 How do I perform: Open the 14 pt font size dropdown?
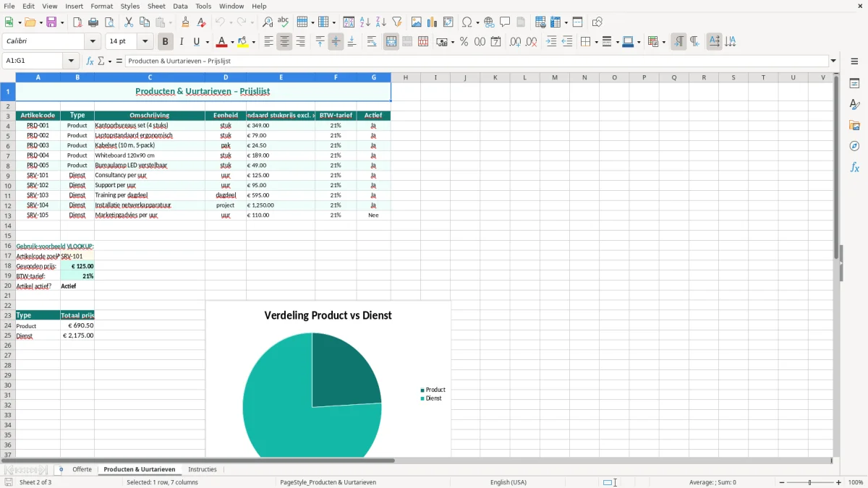pos(145,42)
